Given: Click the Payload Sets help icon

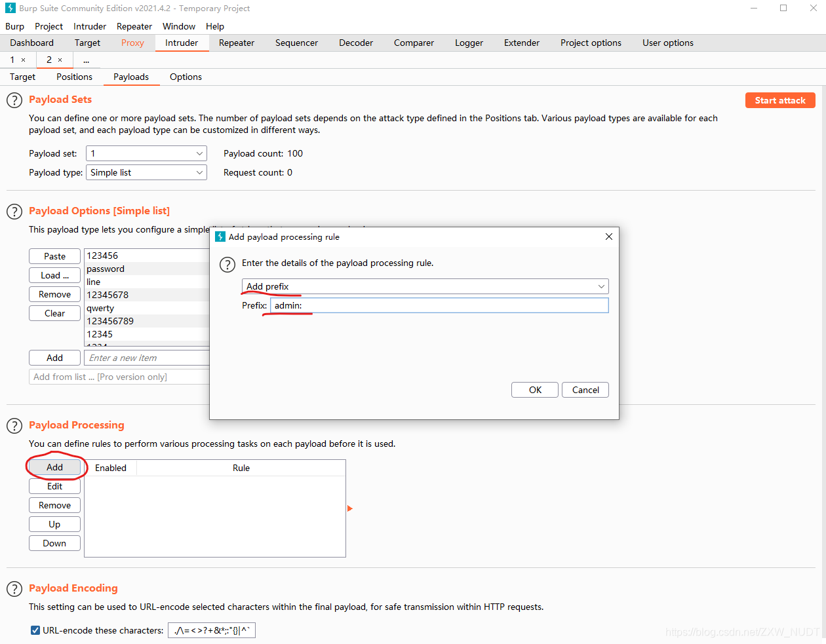Looking at the screenshot, I should tap(14, 100).
